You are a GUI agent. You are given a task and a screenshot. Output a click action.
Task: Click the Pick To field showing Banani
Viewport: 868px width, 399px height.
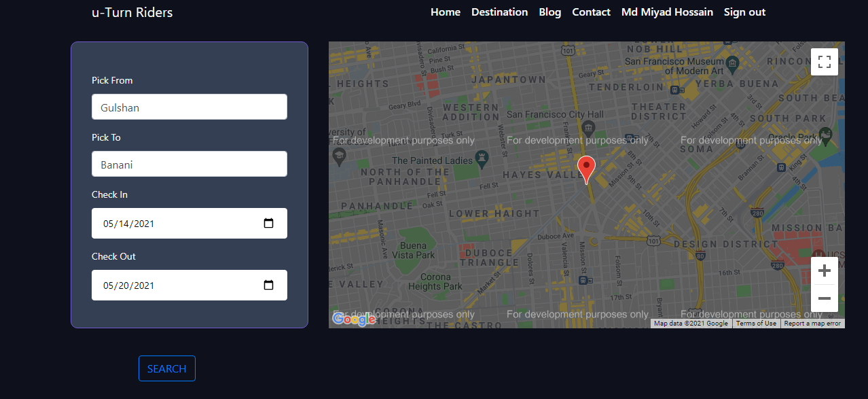pos(189,164)
